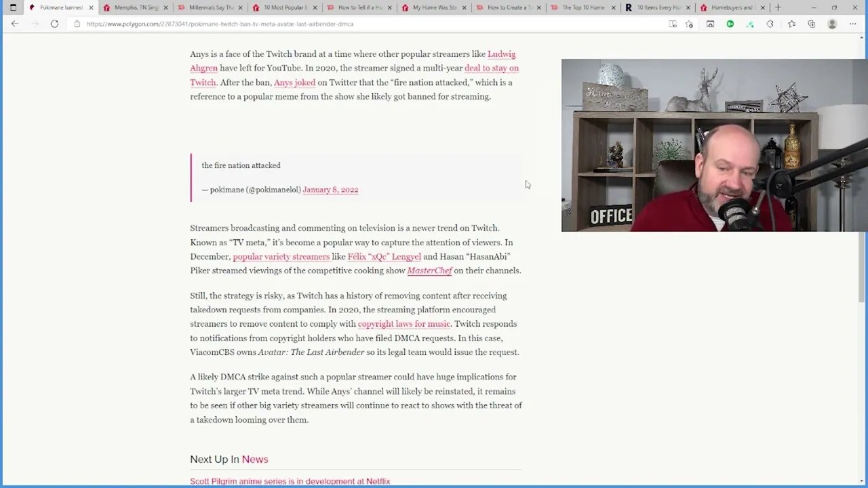Click the screenshot capture toolbar icon
Screen dimensions: 868x488
tap(710, 24)
